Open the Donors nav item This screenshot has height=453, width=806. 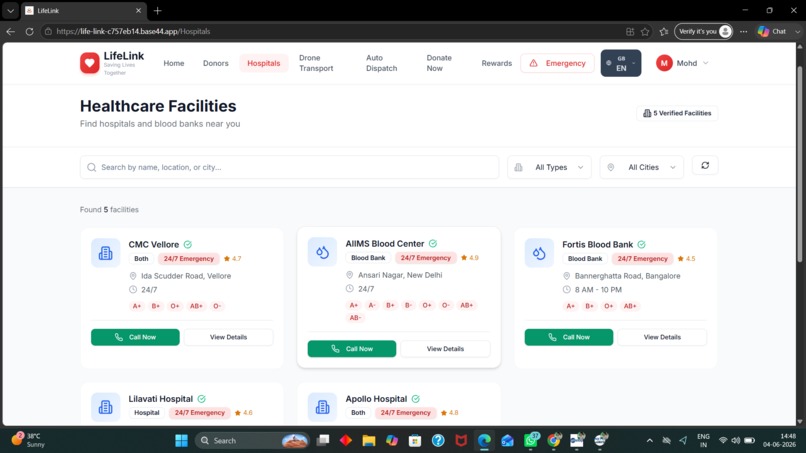[215, 63]
